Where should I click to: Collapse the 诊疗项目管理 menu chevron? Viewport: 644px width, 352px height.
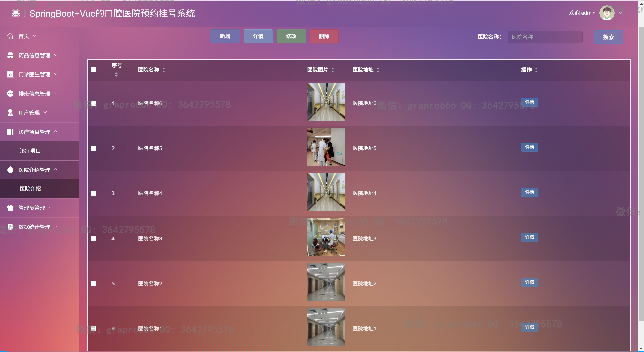coord(56,132)
